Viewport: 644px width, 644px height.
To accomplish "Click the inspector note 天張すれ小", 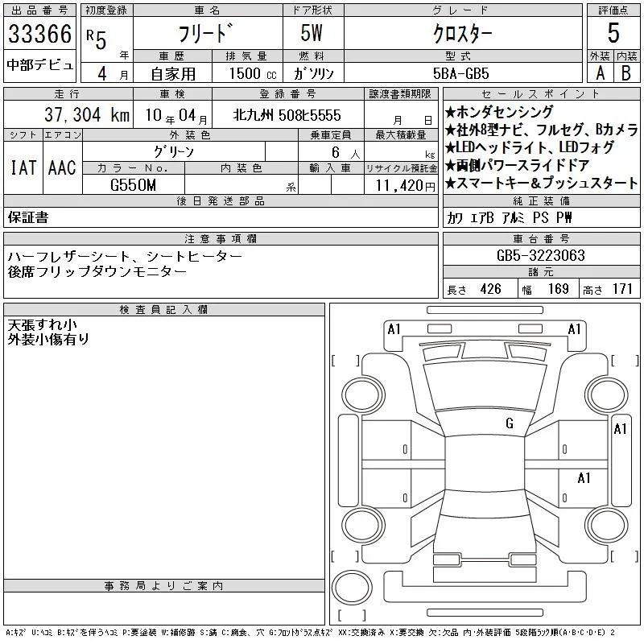I will (x=42, y=325).
